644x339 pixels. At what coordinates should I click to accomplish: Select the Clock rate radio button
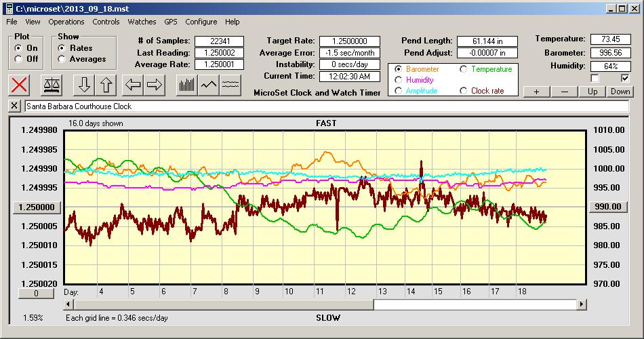click(x=464, y=91)
